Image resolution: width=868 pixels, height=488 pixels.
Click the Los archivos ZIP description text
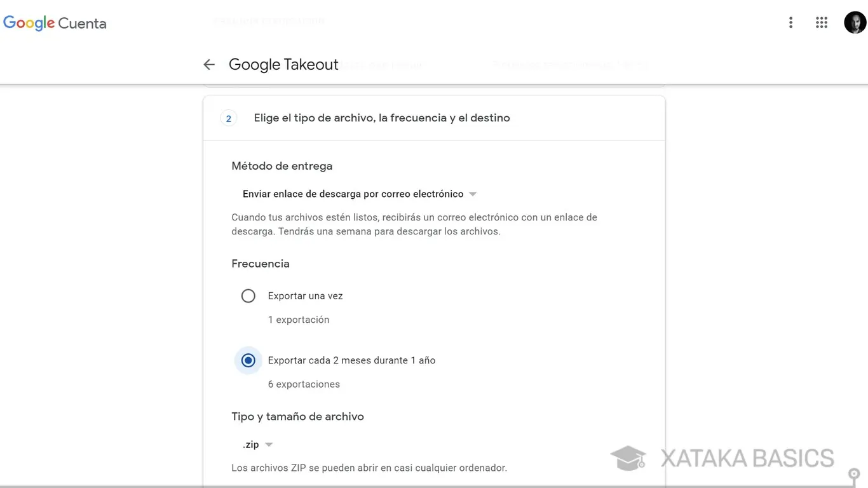369,468
